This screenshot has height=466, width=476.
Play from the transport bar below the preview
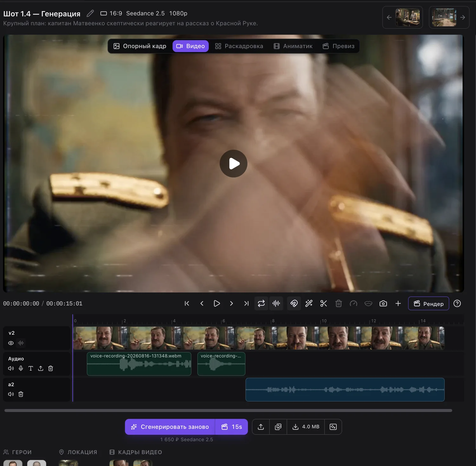tap(217, 304)
